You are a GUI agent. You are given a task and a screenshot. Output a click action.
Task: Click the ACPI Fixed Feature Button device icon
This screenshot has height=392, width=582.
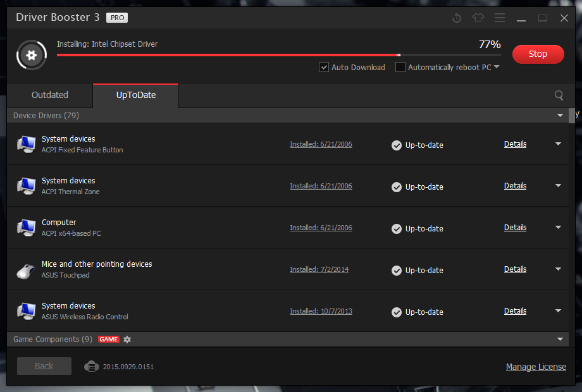[26, 144]
